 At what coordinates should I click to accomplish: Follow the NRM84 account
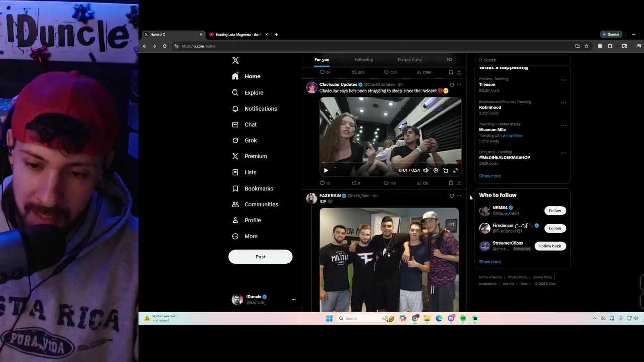coord(555,211)
